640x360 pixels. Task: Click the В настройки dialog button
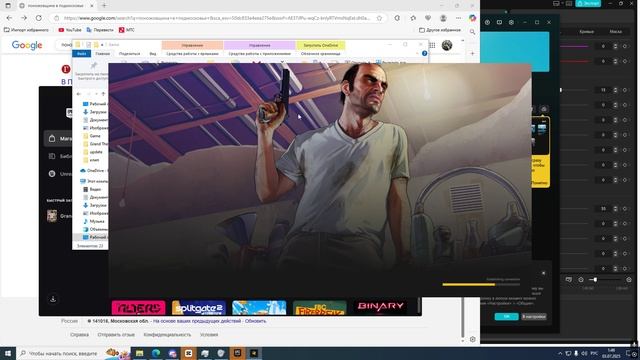tap(533, 317)
